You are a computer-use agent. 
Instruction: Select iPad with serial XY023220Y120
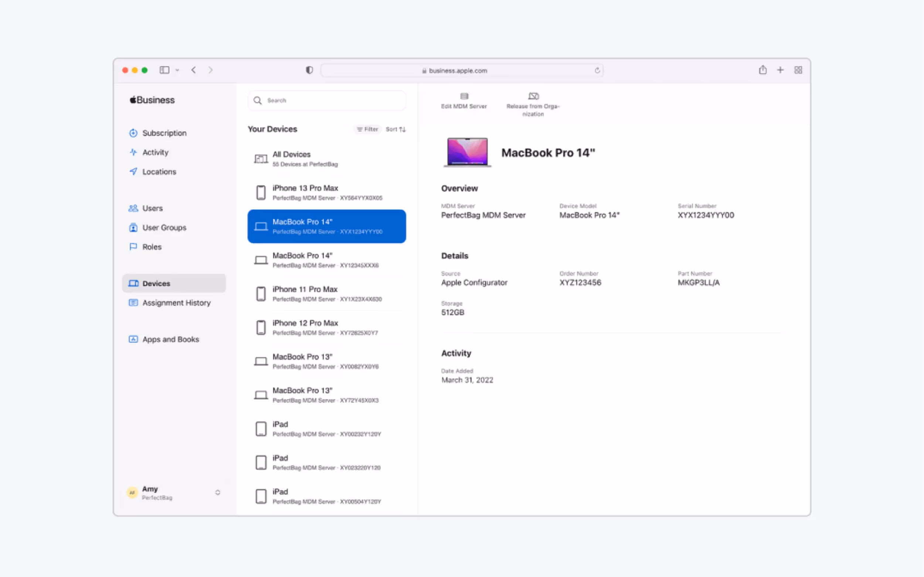[327, 462]
